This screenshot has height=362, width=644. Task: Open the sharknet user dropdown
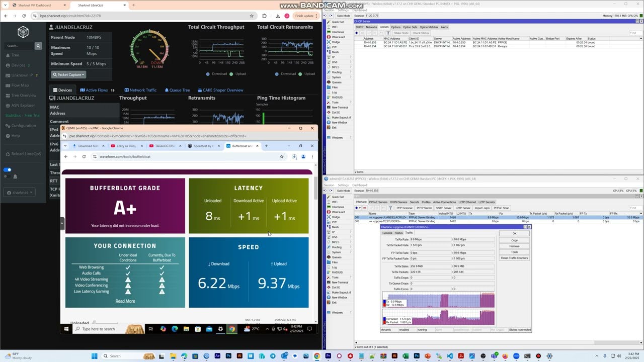19,193
